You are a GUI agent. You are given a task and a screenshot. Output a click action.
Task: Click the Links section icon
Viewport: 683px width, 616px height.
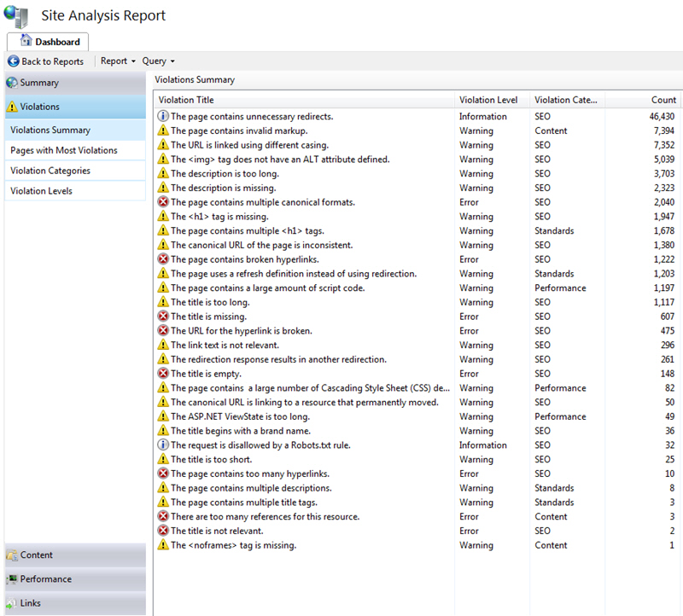[12, 603]
